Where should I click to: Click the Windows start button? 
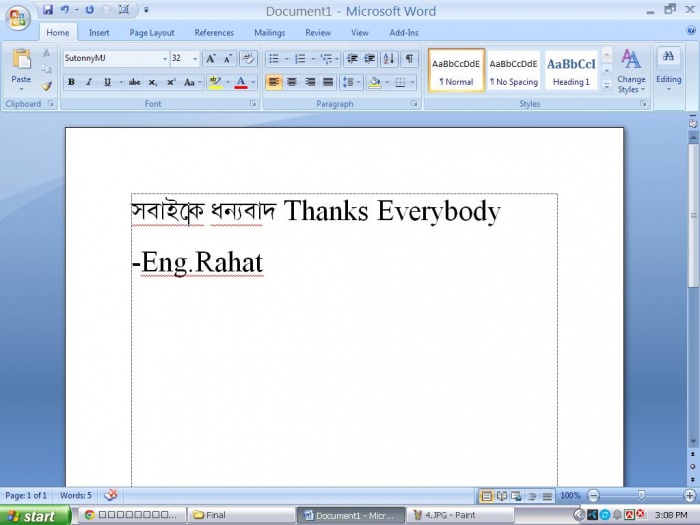36,516
